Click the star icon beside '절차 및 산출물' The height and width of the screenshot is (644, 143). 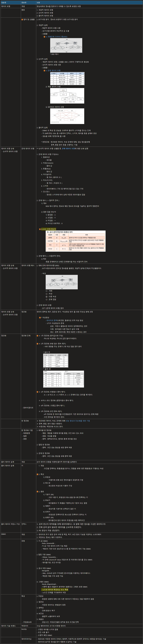pyautogui.click(x=22, y=19)
